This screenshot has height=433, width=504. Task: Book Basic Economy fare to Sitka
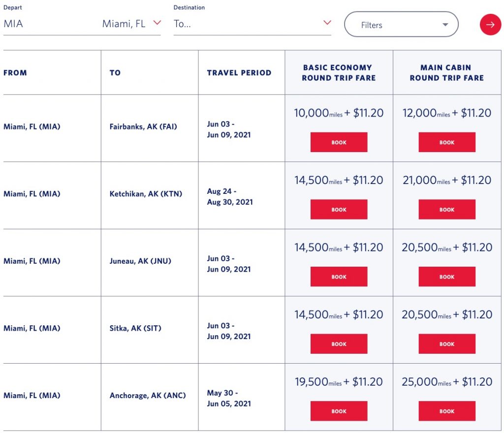click(339, 344)
